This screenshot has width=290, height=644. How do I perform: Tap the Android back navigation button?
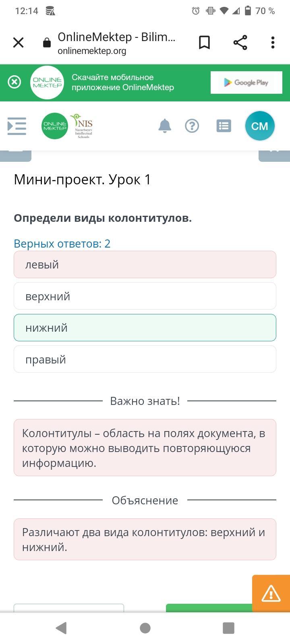61,628
